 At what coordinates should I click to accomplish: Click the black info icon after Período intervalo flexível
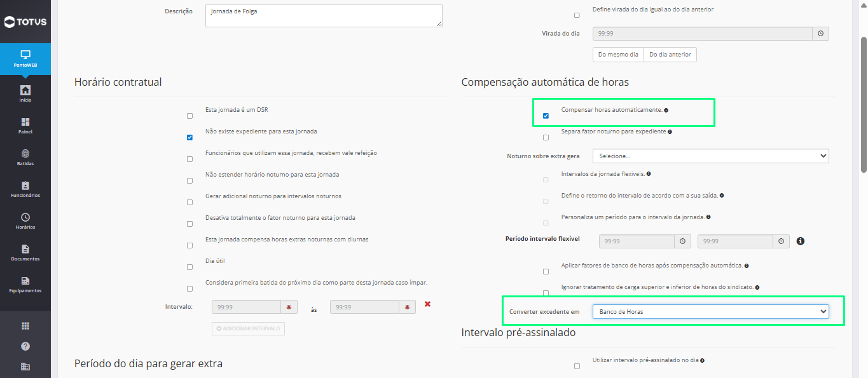(801, 241)
